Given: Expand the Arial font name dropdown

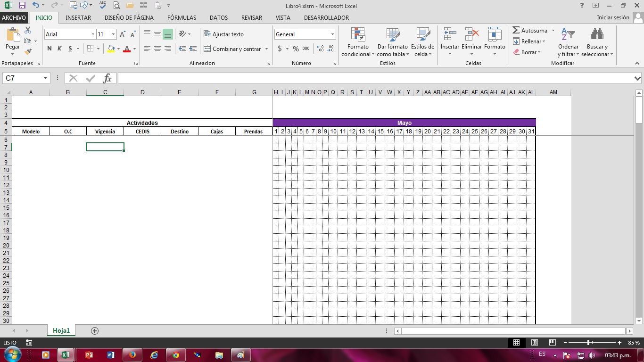Looking at the screenshot, I should point(93,34).
